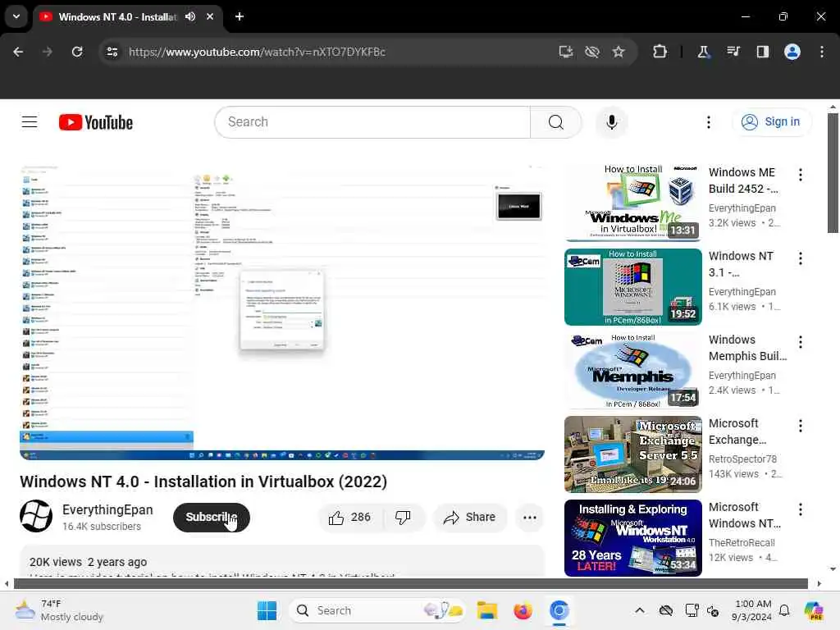Open the Chromium browser taskbar icon
This screenshot has width=840, height=630.
click(559, 610)
